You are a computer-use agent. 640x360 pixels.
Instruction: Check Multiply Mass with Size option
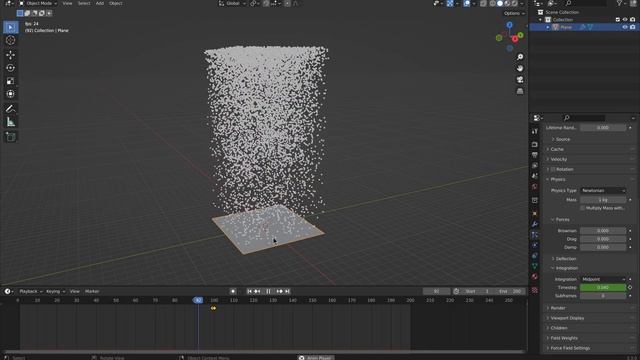pos(582,208)
